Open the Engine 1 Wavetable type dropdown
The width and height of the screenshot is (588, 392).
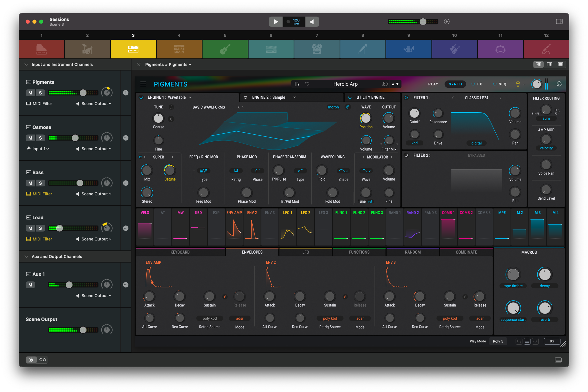point(190,97)
